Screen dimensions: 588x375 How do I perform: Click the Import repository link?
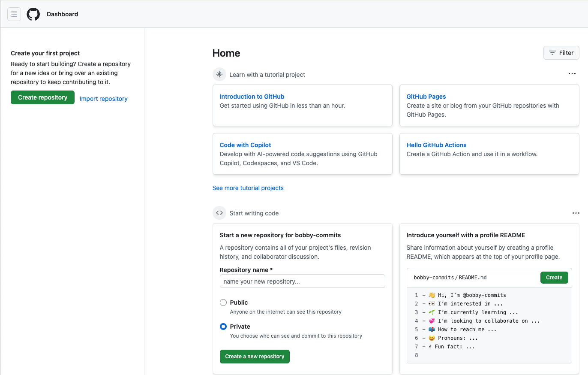point(103,99)
